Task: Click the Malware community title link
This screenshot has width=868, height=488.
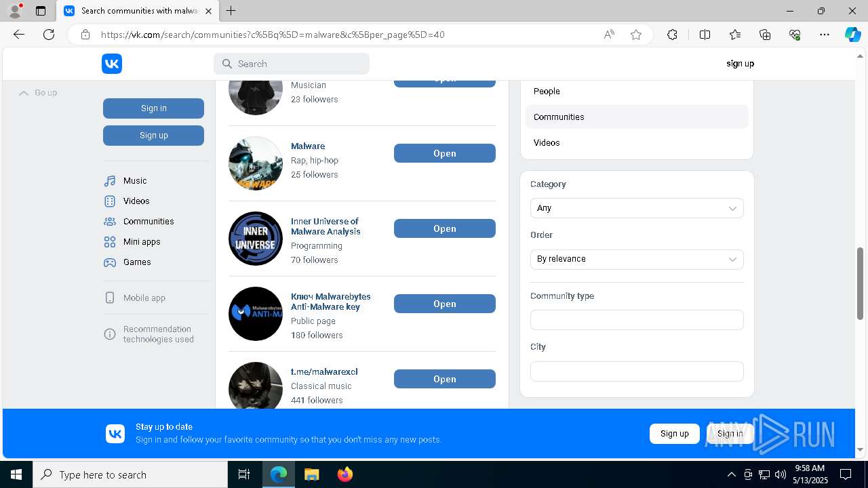Action: tap(308, 146)
